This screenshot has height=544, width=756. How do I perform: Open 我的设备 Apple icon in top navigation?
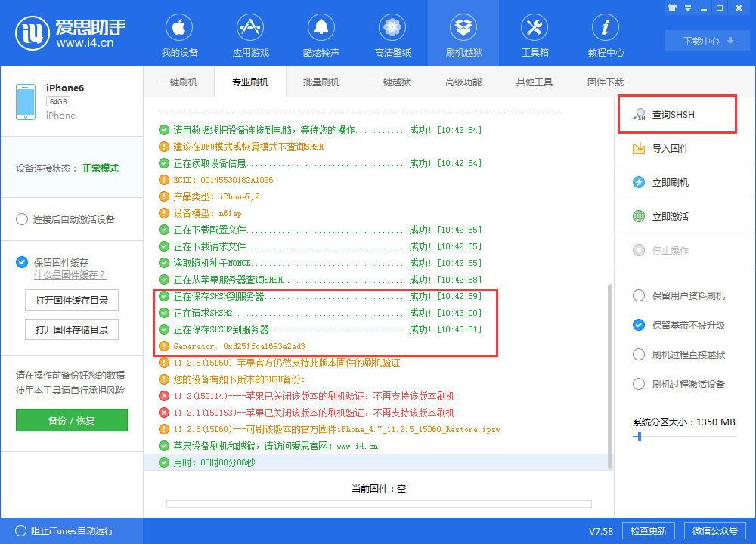(179, 27)
